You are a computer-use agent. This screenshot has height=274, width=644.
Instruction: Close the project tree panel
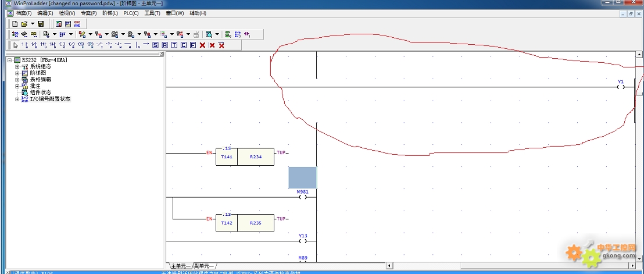(x=162, y=54)
